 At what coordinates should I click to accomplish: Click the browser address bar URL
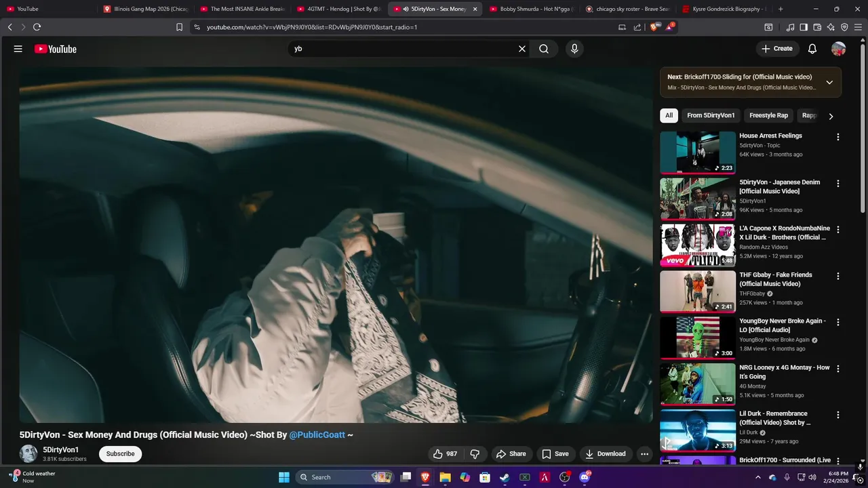click(x=312, y=27)
